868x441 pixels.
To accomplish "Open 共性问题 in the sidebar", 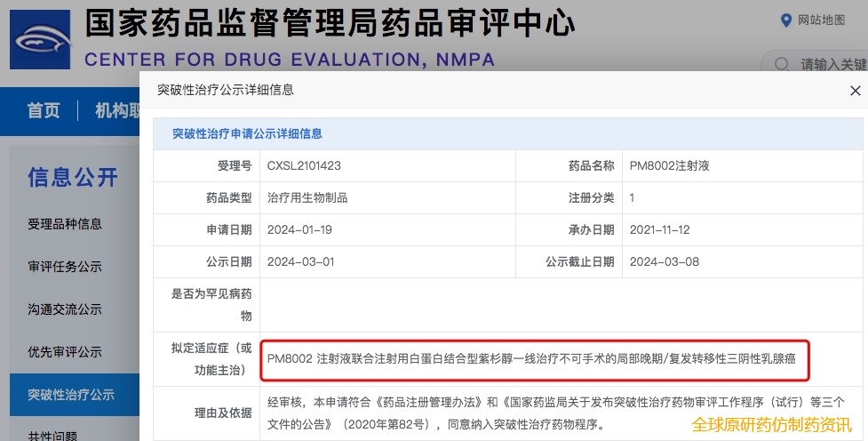I will 52,436.
